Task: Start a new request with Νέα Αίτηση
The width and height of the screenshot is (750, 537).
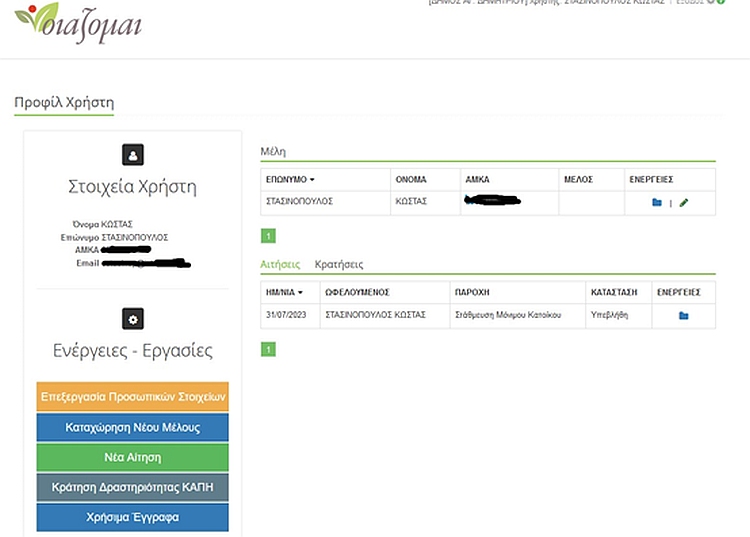Action: [133, 457]
